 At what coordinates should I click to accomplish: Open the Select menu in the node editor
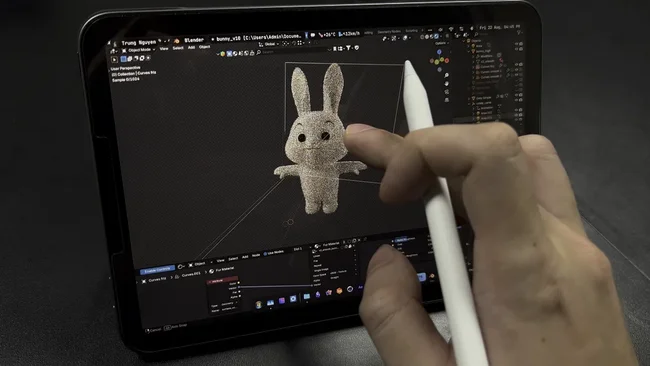click(x=233, y=259)
